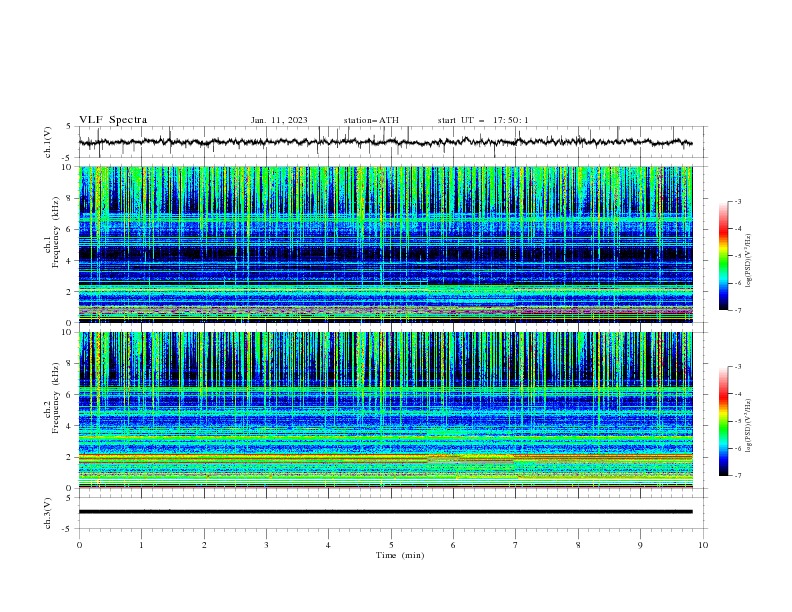The width and height of the screenshot is (792, 612).
Task: Click the ch.3 flat black waveform trace
Action: click(385, 512)
